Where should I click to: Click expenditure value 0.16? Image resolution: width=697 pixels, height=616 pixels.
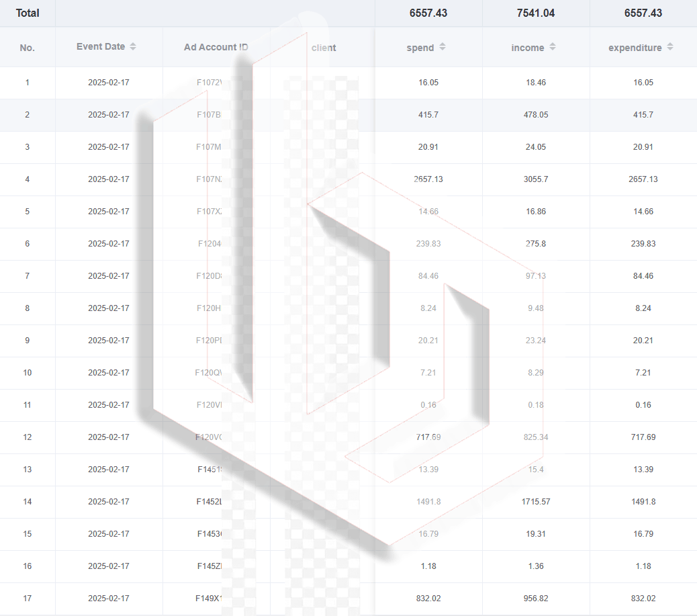[643, 405]
